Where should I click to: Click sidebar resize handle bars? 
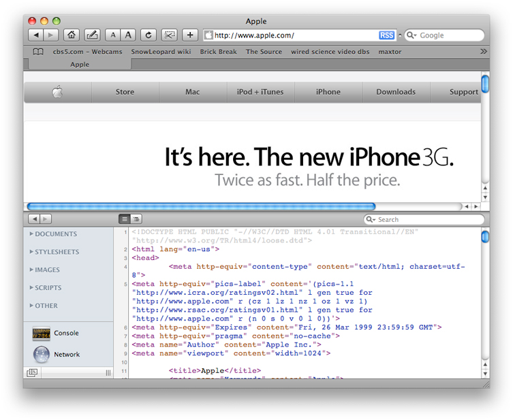(x=108, y=373)
